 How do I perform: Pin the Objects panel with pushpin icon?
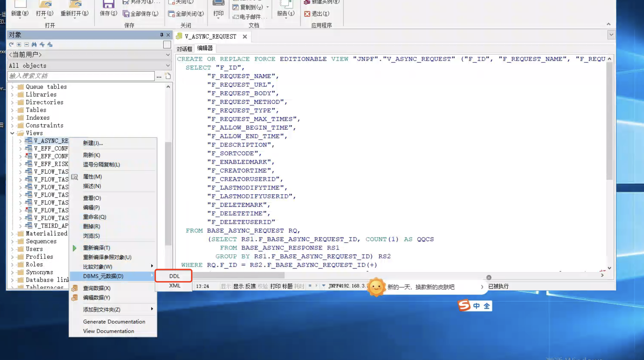point(162,35)
